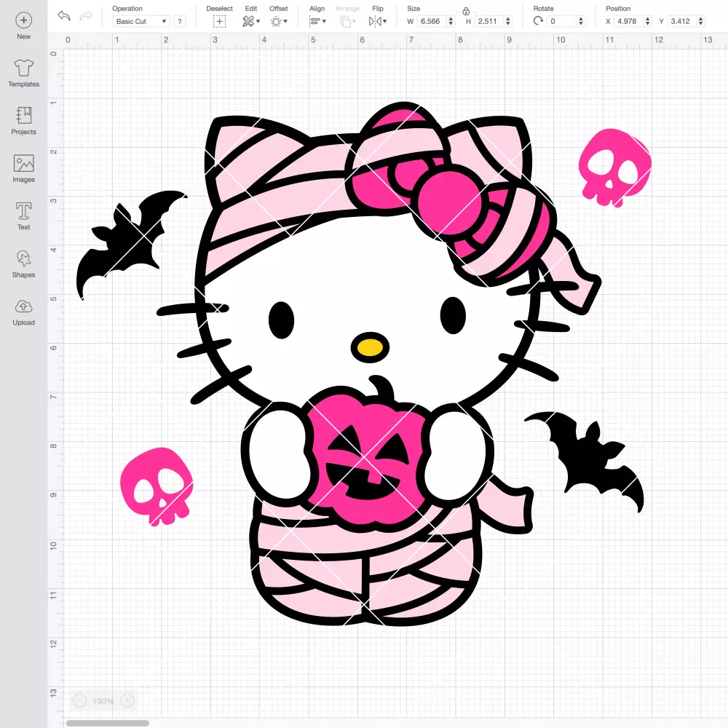
Task: Open the Images library icon
Action: pyautogui.click(x=24, y=163)
